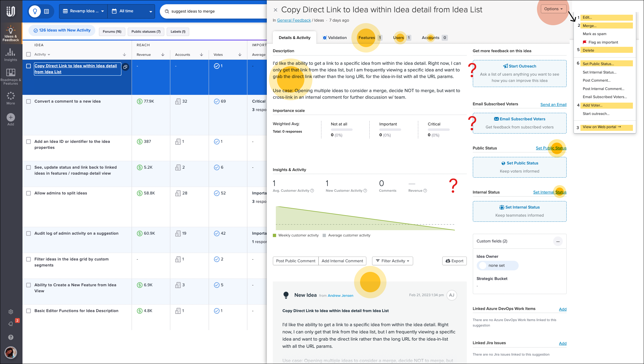Image resolution: width=644 pixels, height=364 pixels.
Task: Open the Options dropdown menu
Action: (553, 9)
